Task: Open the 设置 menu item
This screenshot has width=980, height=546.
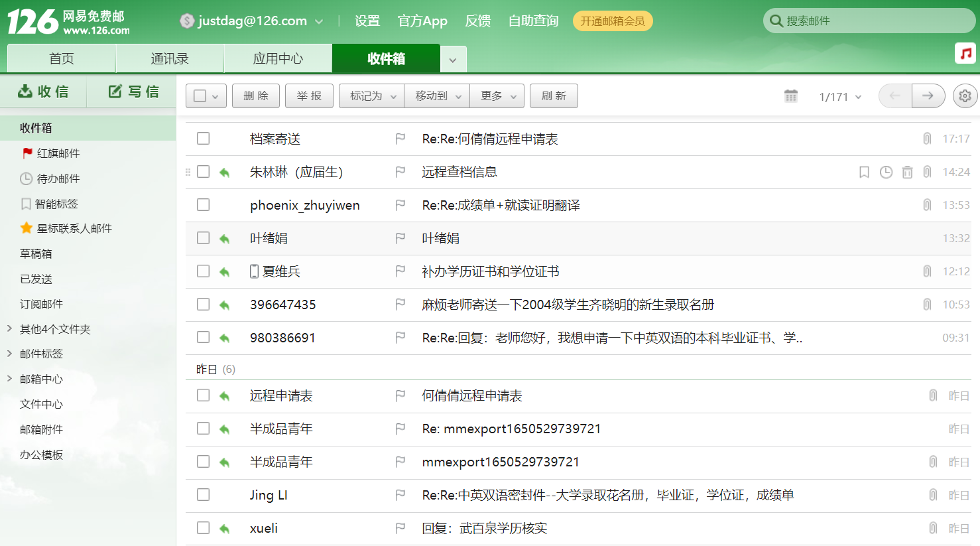Action: tap(367, 21)
